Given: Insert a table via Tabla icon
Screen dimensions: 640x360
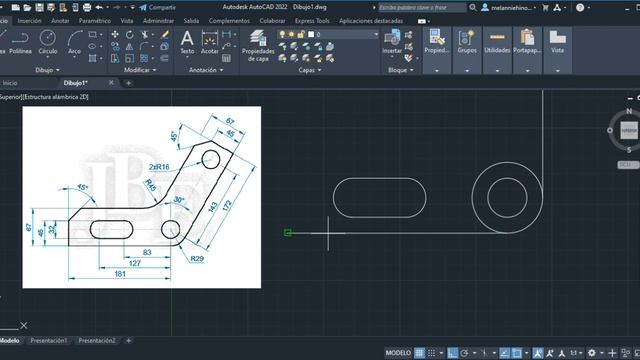Looking at the screenshot, I should point(226,58).
